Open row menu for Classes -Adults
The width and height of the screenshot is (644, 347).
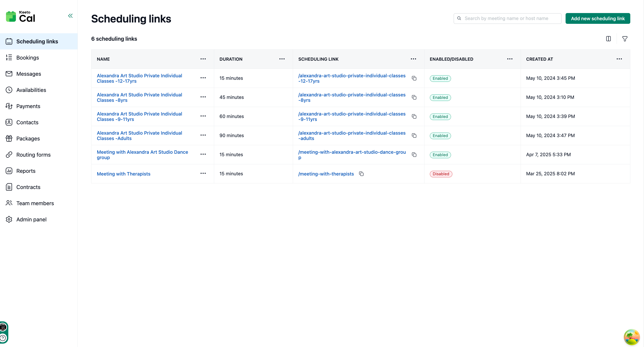[x=203, y=135]
